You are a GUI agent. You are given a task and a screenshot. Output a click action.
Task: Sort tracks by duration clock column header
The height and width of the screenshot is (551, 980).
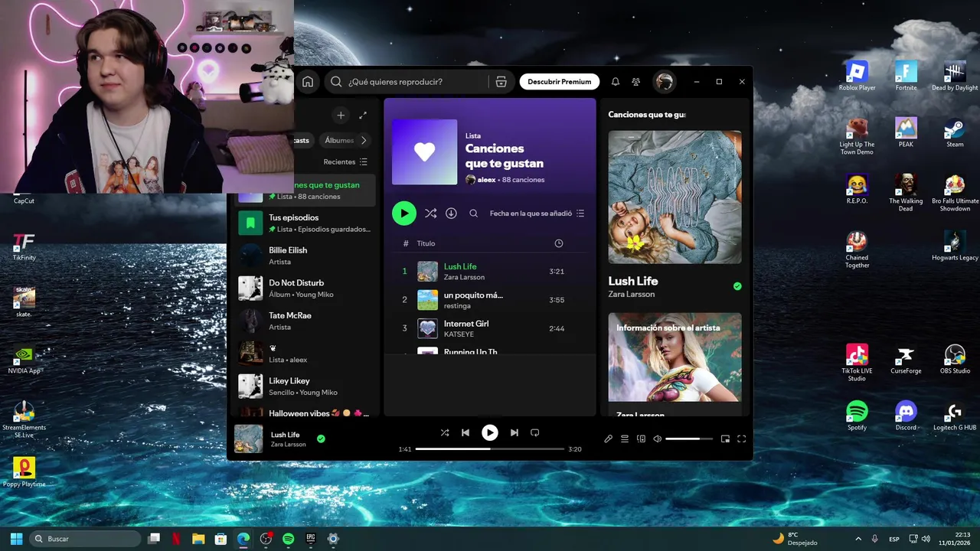coord(558,243)
